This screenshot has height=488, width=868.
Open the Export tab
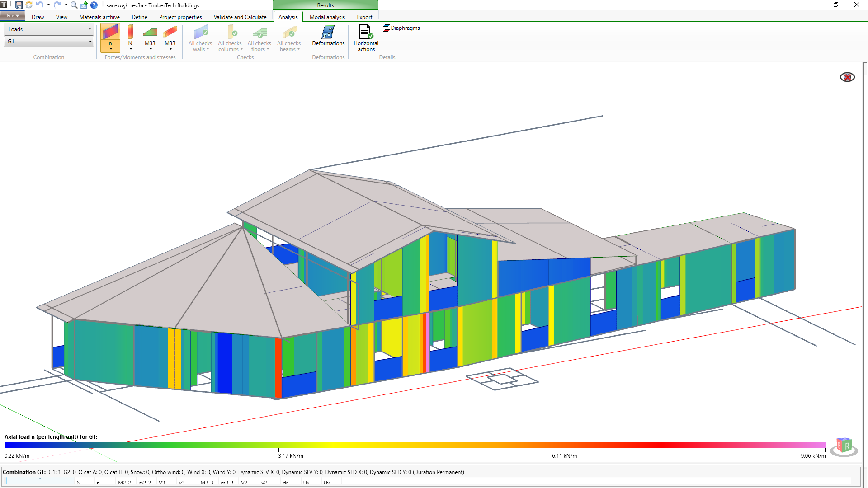tap(364, 17)
